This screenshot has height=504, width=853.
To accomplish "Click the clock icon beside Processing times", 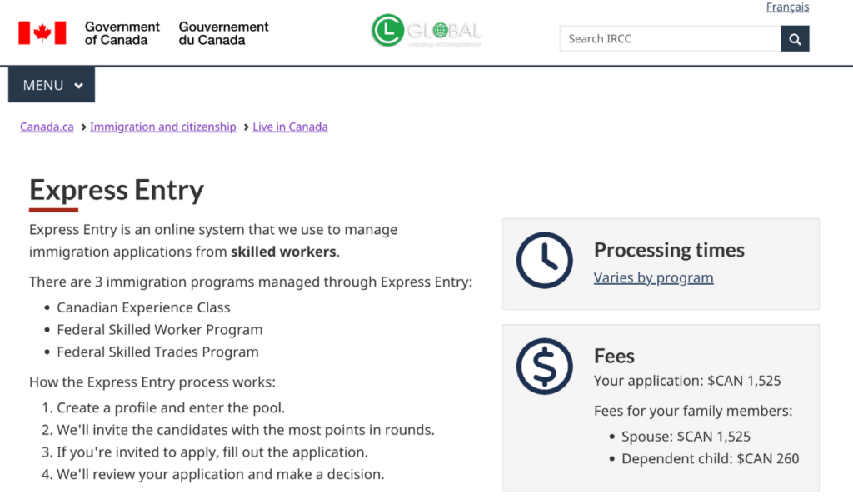I will coord(545,261).
